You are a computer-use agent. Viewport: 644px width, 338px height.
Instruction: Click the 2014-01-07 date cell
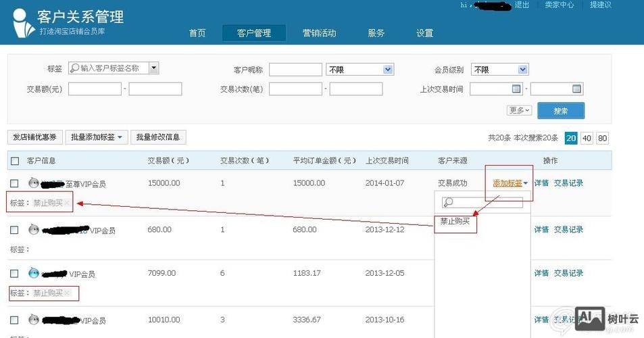[x=385, y=183]
